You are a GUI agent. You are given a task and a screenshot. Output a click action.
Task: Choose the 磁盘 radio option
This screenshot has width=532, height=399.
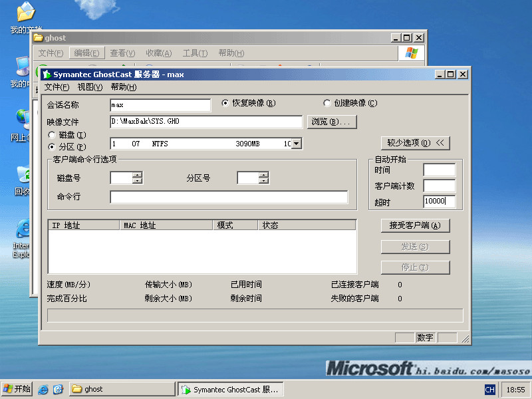[52, 135]
